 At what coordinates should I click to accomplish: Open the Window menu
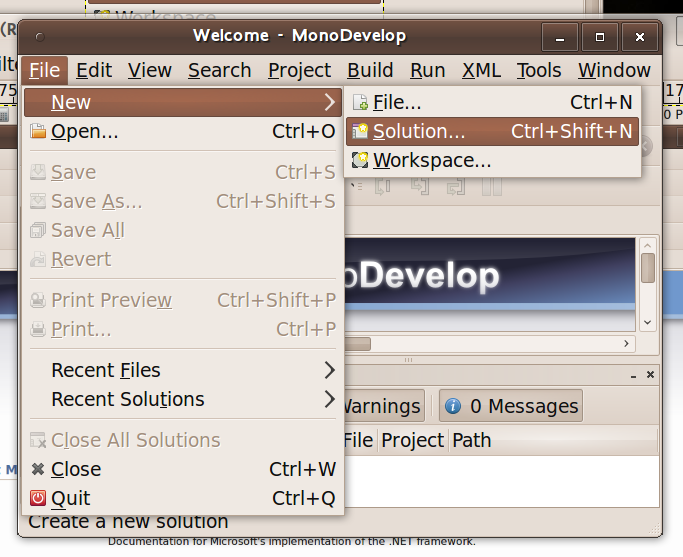pyautogui.click(x=614, y=70)
